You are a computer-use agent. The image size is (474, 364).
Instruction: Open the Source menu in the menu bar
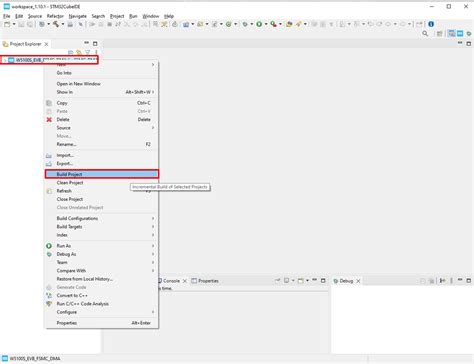tap(35, 16)
